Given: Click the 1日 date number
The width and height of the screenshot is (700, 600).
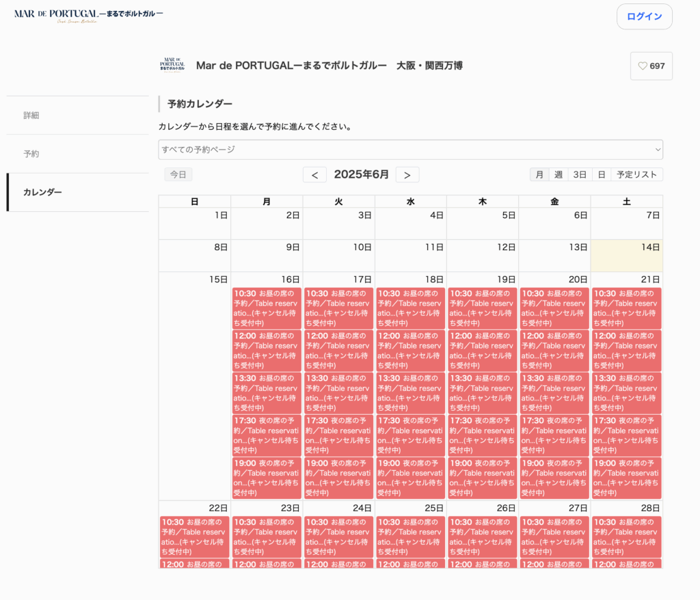Looking at the screenshot, I should (x=221, y=215).
